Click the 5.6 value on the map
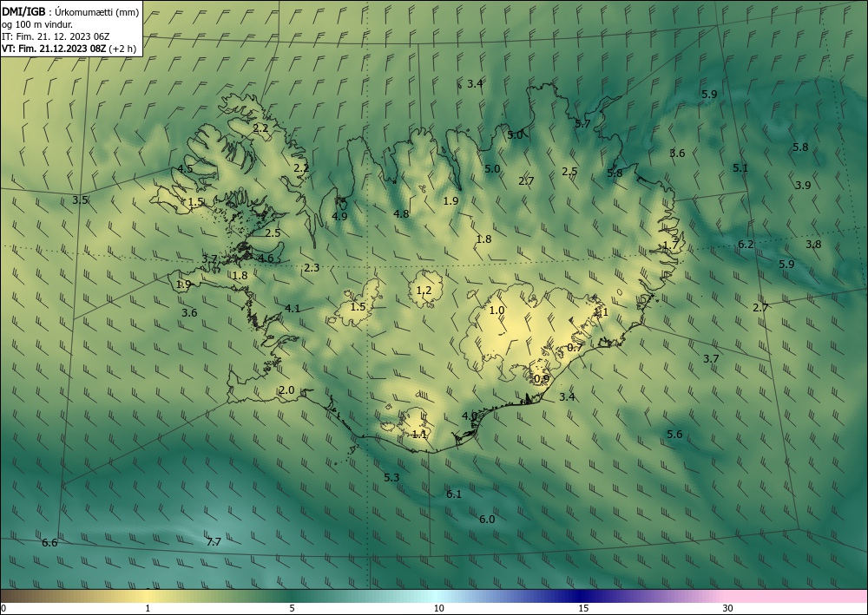This screenshot has height=615, width=868. point(674,435)
